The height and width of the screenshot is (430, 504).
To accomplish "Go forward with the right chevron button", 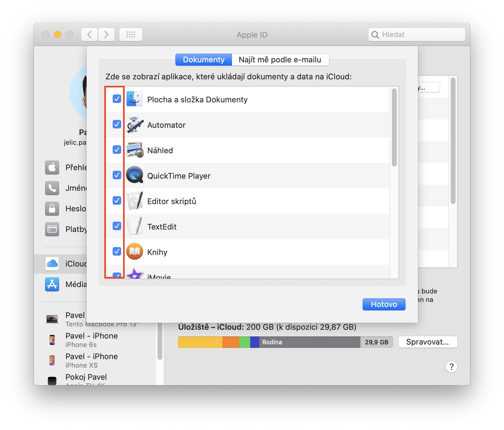I will [106, 35].
